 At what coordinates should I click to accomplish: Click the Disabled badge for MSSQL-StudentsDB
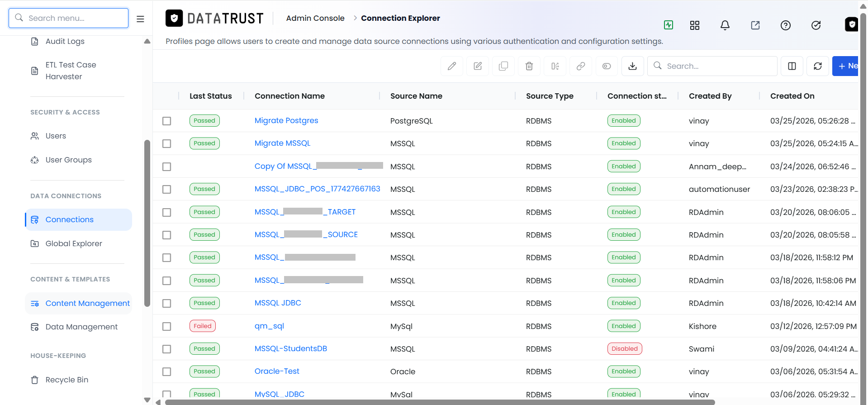624,348
